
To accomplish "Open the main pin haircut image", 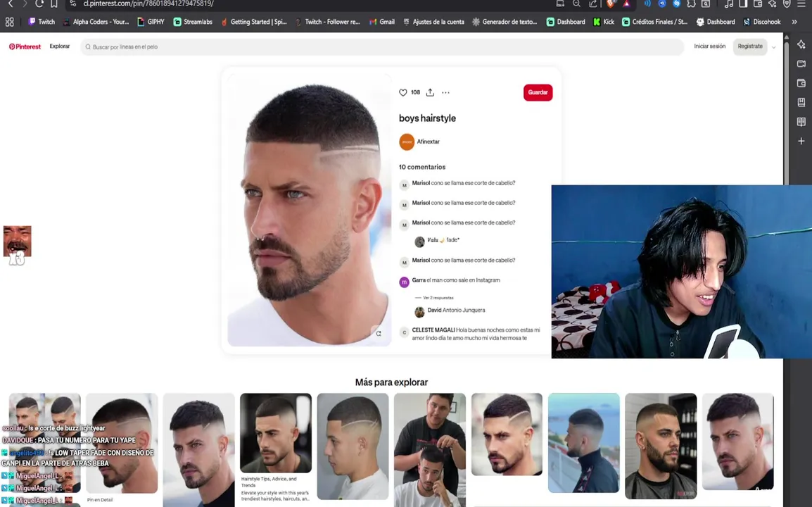I will 309,209.
